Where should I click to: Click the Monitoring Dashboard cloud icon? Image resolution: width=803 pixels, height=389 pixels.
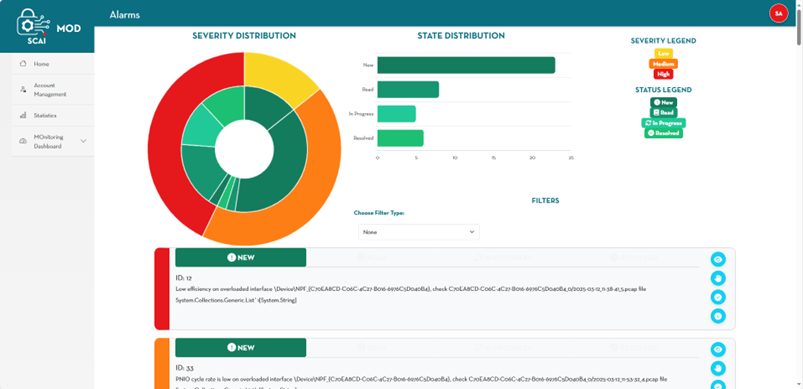(x=23, y=141)
